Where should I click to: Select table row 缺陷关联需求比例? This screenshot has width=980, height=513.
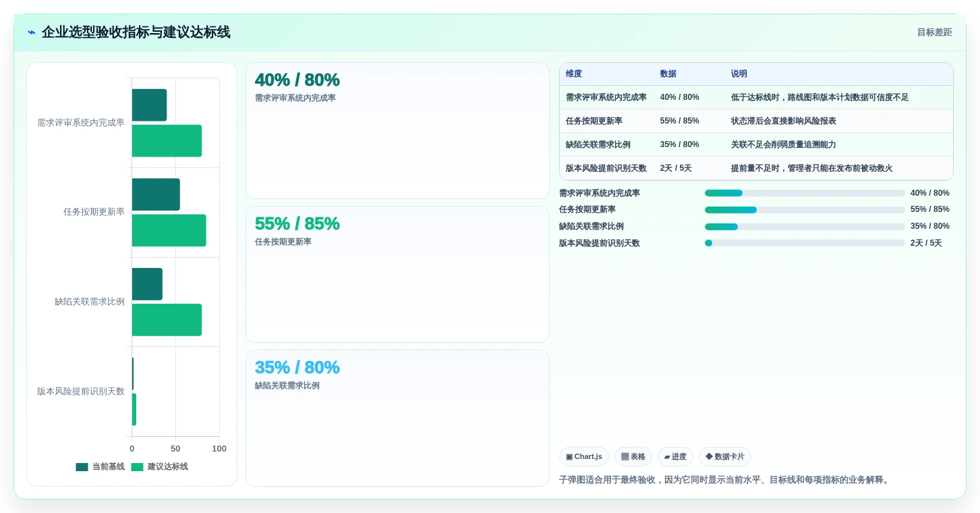tap(756, 144)
